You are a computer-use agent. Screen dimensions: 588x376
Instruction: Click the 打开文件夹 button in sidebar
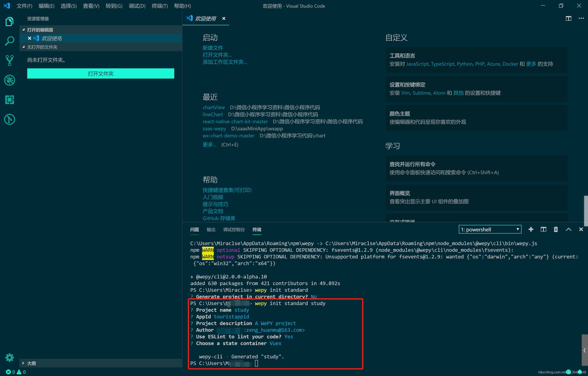(101, 73)
